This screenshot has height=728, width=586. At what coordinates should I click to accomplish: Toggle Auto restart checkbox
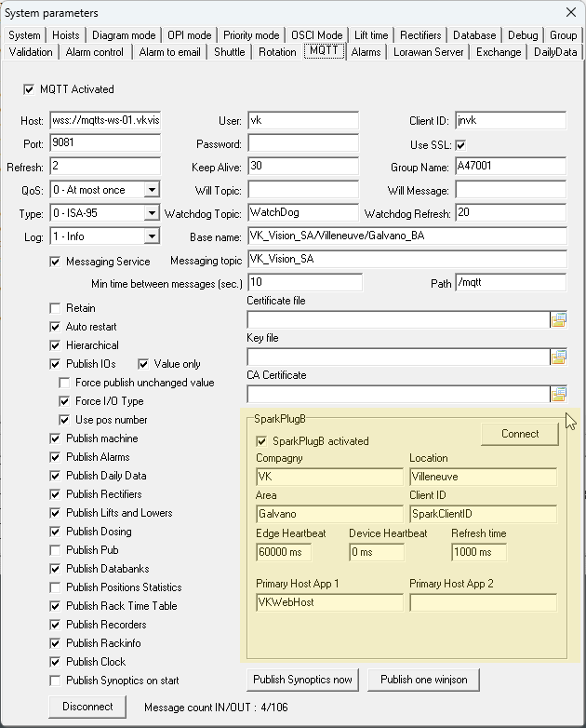[x=55, y=327]
